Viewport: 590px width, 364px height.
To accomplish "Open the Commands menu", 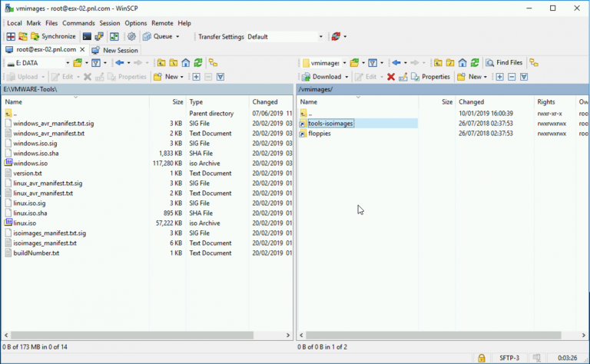I will coord(78,23).
